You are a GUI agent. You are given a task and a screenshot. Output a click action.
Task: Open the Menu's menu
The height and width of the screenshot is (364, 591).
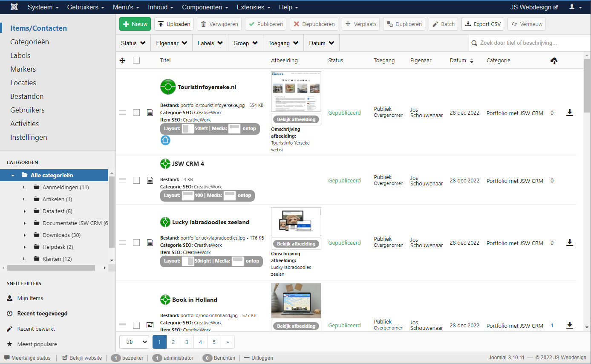click(x=126, y=7)
